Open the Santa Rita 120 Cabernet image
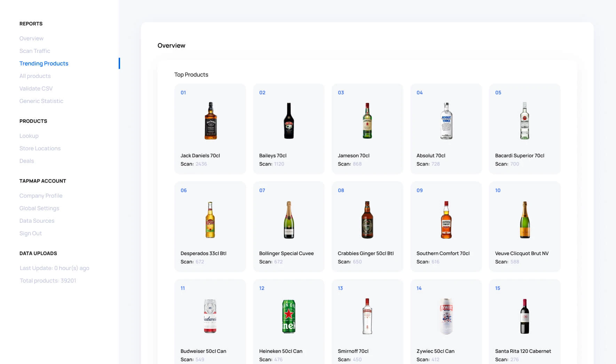The height and width of the screenshot is (364, 616). 524,316
